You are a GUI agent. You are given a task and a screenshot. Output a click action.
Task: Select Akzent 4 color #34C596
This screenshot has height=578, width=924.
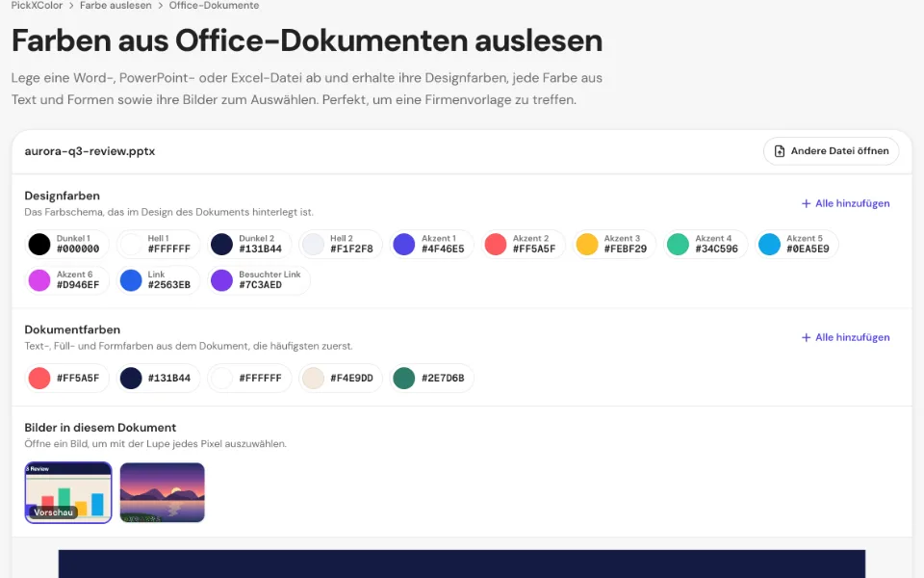coord(706,244)
